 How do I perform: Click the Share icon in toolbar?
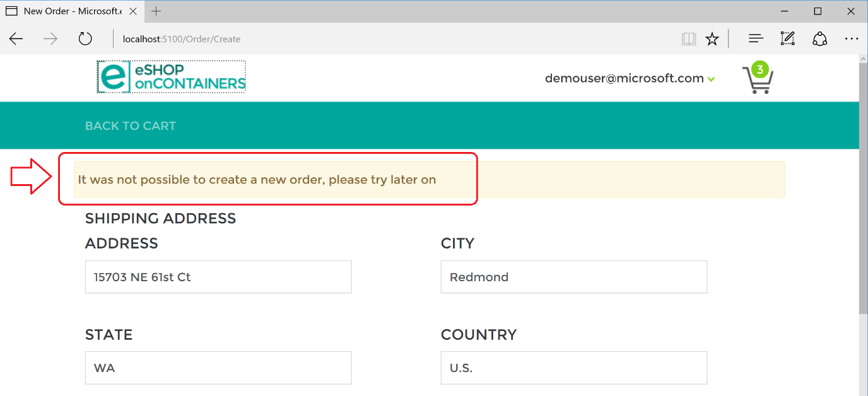819,39
